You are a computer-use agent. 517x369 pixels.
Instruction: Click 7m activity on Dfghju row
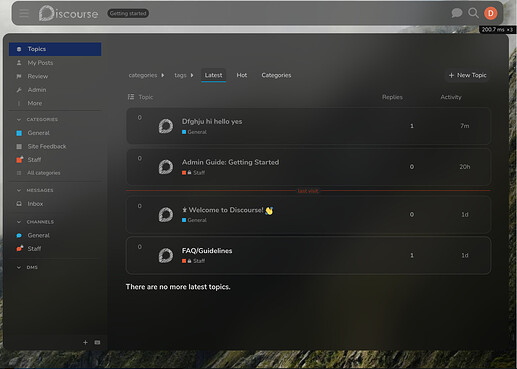click(x=465, y=126)
